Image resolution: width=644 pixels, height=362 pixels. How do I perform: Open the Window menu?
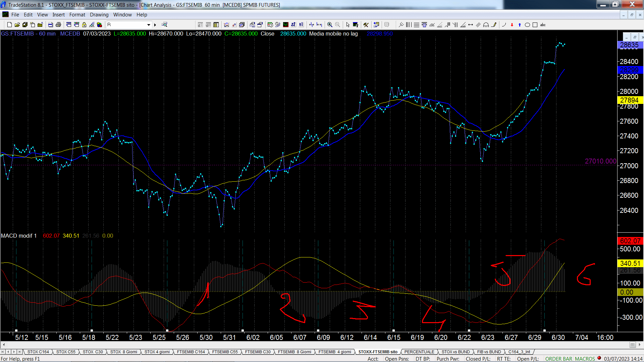click(x=122, y=15)
